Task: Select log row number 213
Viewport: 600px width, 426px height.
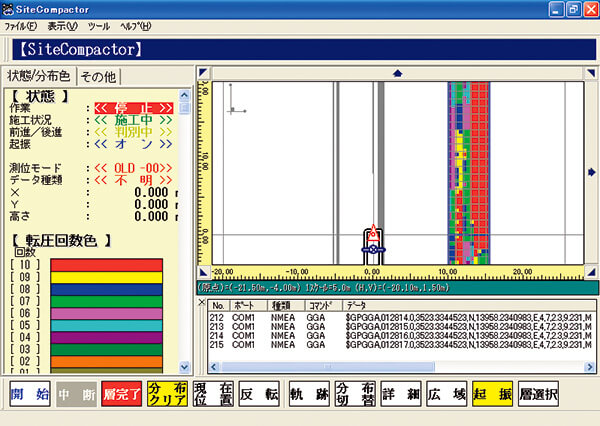Action: (x=402, y=327)
